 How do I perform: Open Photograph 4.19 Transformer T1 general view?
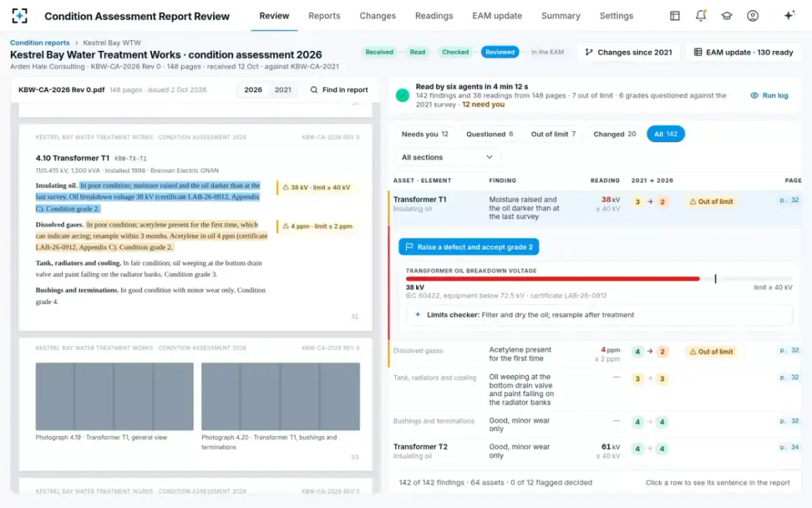click(114, 397)
